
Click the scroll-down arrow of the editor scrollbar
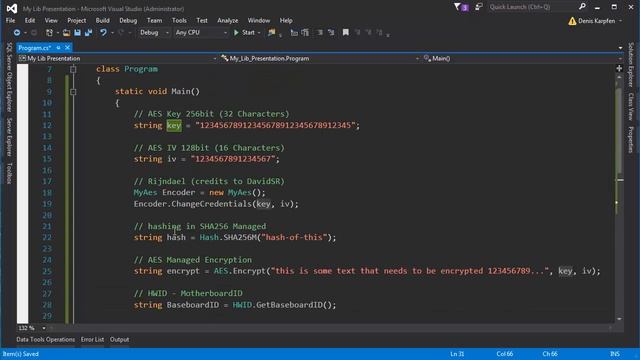[619, 319]
